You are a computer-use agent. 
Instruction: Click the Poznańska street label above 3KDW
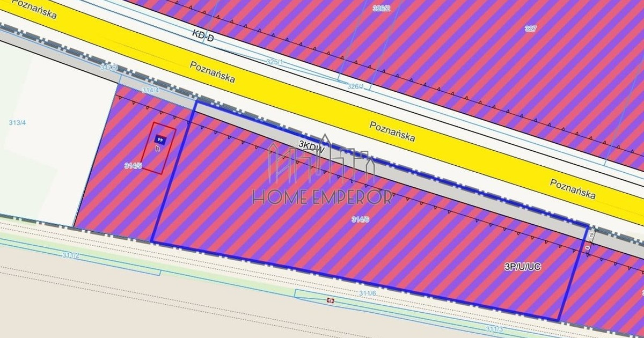(x=392, y=131)
